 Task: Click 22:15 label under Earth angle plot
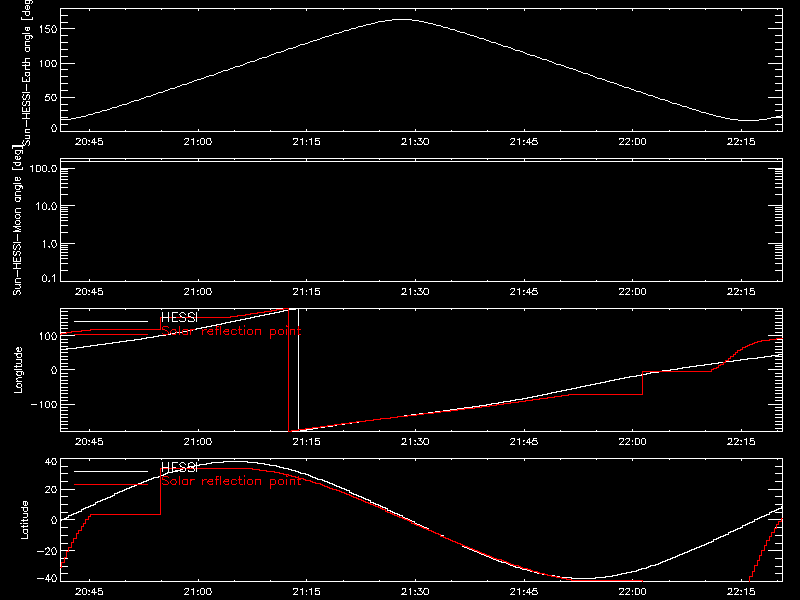click(x=741, y=142)
